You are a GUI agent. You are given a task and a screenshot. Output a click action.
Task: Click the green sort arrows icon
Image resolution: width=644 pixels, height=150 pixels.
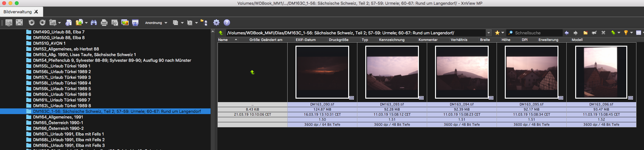tap(613, 33)
